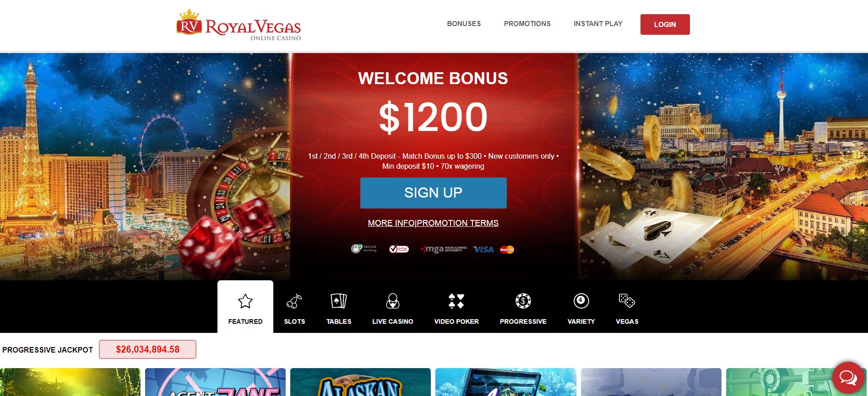Click the Royal Vegas logo
Image resolution: width=868 pixels, height=396 pixels.
(239, 25)
